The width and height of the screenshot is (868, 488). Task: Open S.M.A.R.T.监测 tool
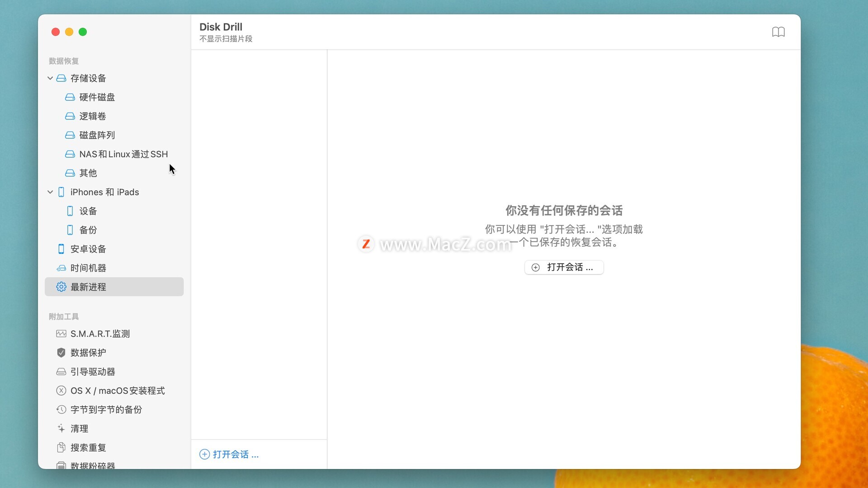coord(100,334)
